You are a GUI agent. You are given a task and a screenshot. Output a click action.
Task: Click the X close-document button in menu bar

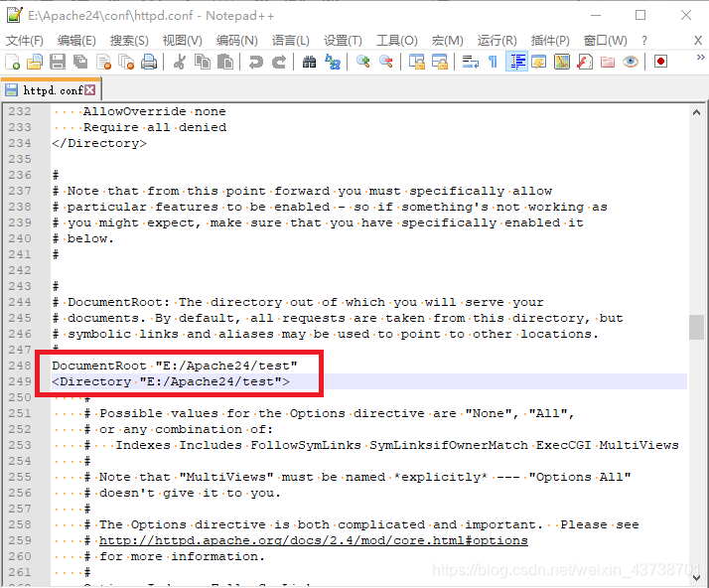[x=698, y=41]
